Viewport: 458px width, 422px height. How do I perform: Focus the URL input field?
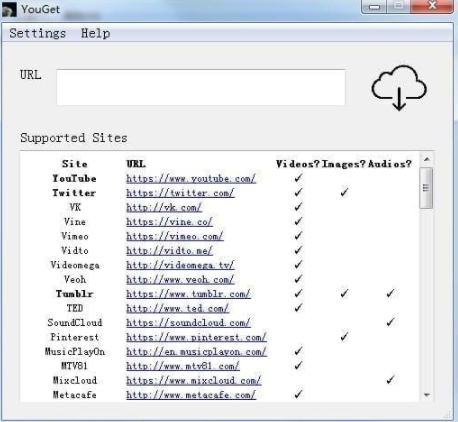point(201,87)
